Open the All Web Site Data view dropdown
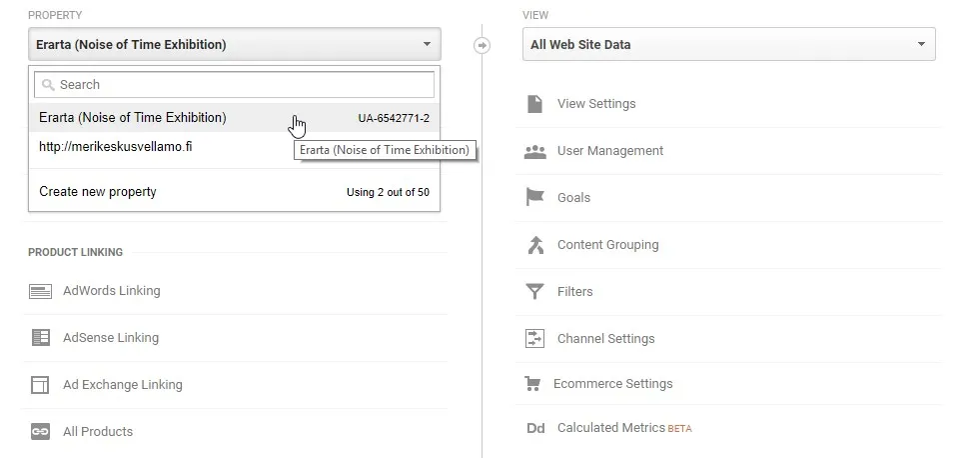Image resolution: width=980 pixels, height=458 pixels. click(x=728, y=44)
